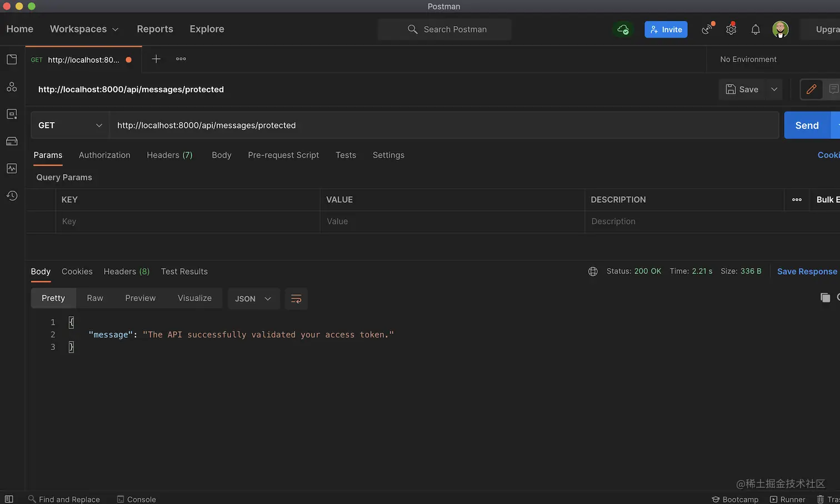
Task: Switch to Pretty response view
Action: [x=53, y=298]
